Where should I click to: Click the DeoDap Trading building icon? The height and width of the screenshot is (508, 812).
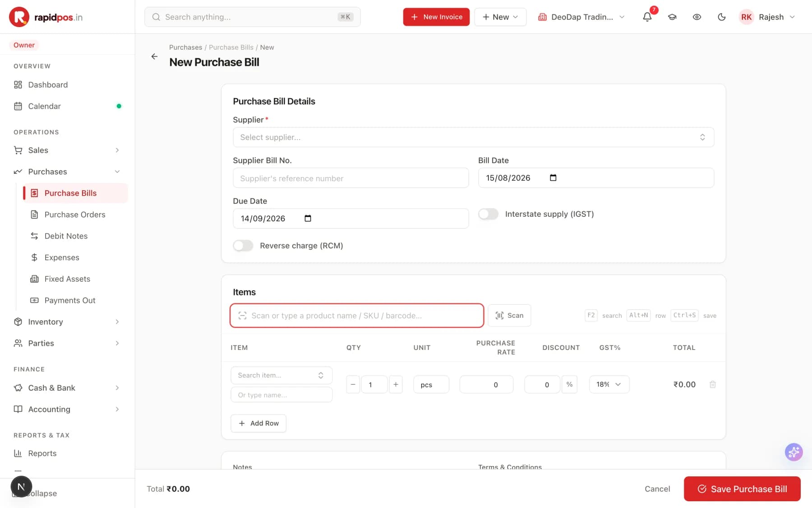click(543, 17)
